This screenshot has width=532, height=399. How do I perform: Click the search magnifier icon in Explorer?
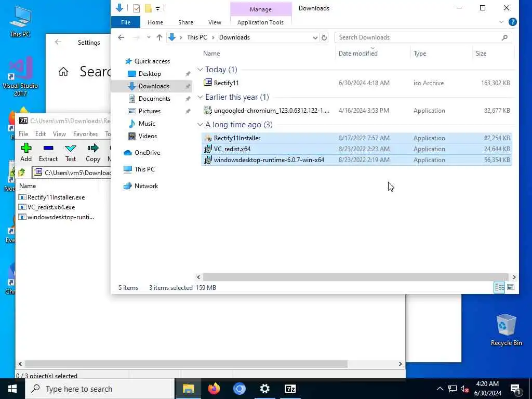[x=504, y=37]
